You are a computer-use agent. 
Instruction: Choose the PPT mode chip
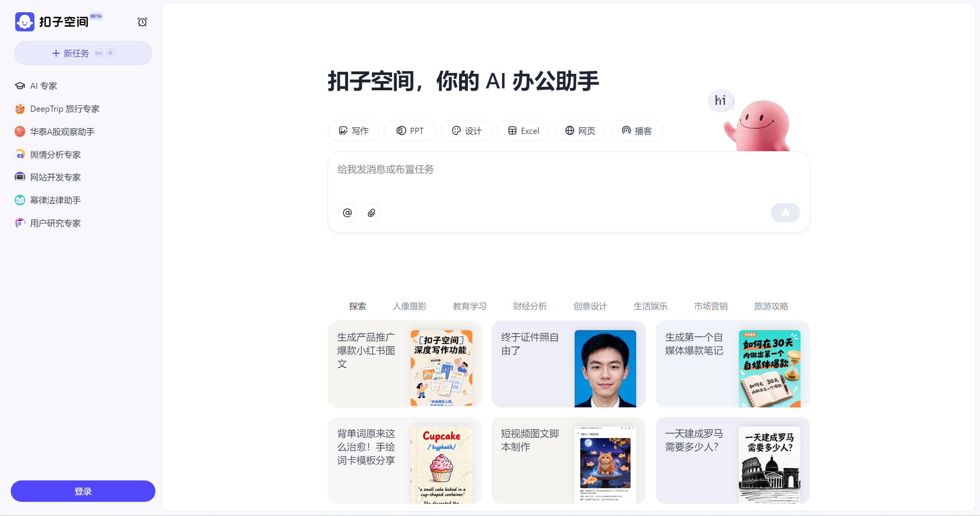pyautogui.click(x=410, y=131)
